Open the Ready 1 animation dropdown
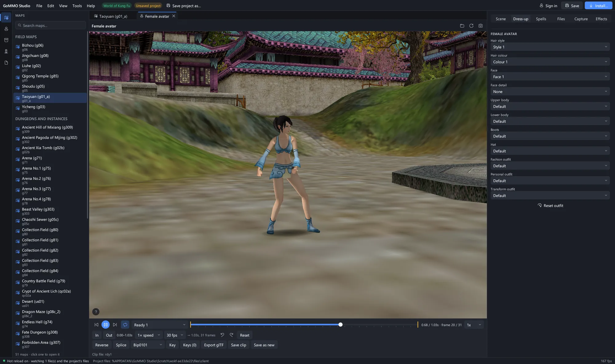Image resolution: width=615 pixels, height=364 pixels. [x=160, y=325]
